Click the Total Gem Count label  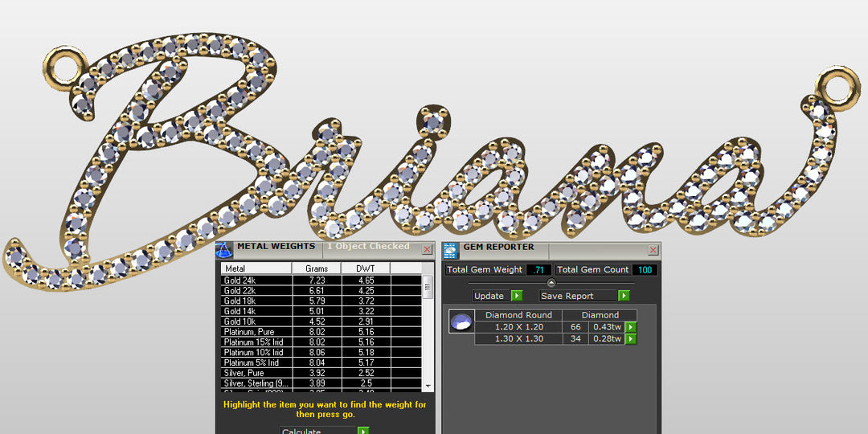tap(593, 269)
